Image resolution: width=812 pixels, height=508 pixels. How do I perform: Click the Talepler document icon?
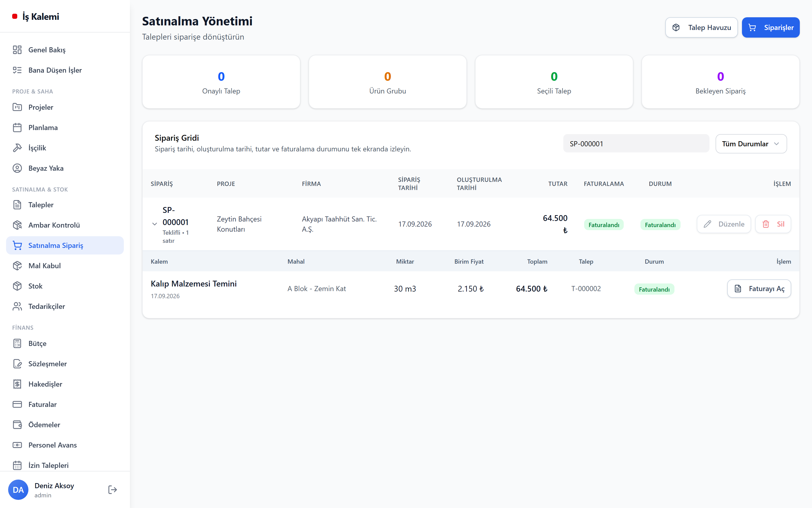(x=17, y=205)
